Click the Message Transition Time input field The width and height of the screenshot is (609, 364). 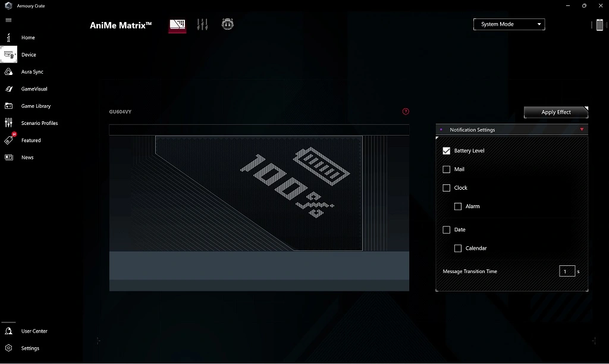pyautogui.click(x=567, y=271)
